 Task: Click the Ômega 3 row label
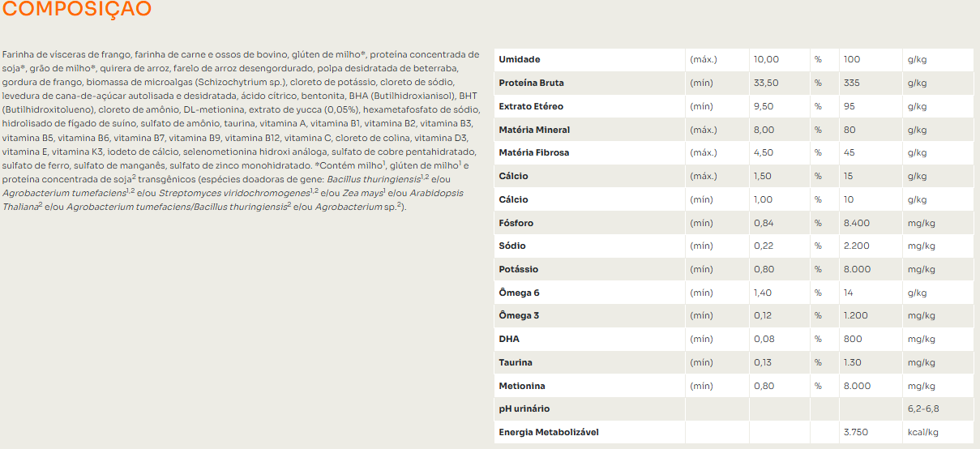[520, 315]
